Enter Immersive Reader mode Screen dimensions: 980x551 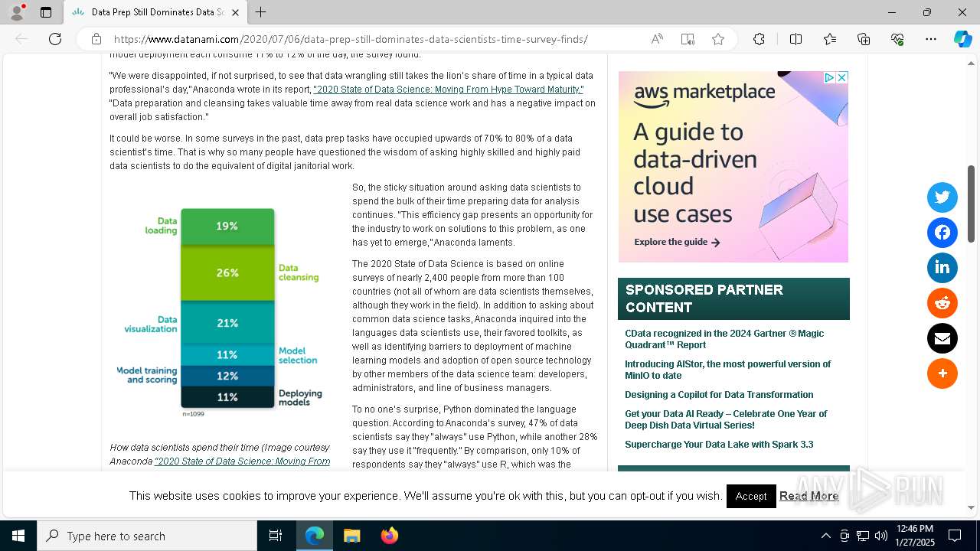coord(688,39)
